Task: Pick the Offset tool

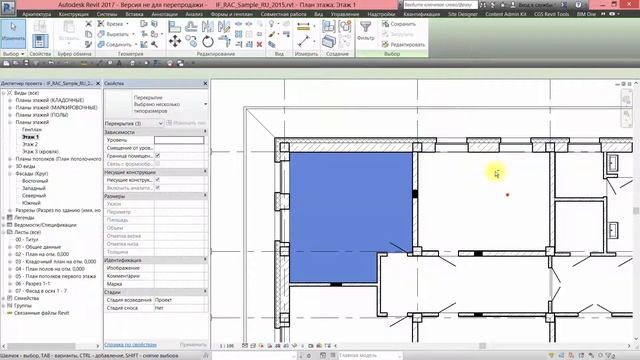Action: click(x=191, y=27)
